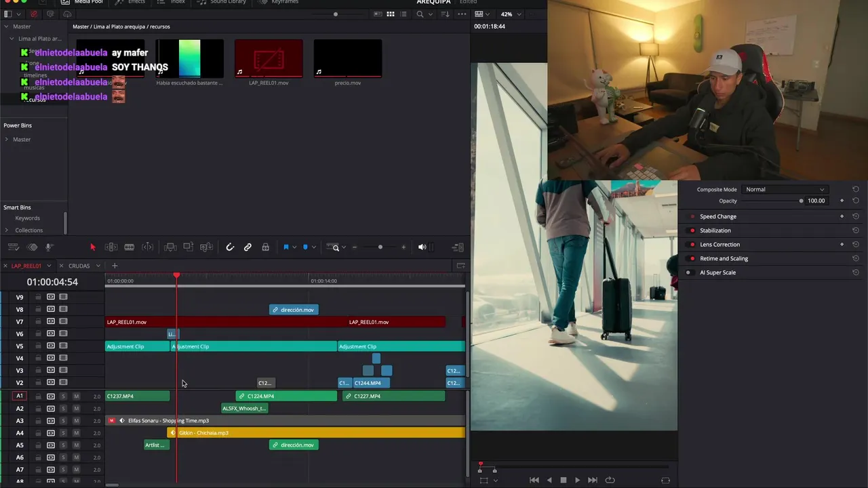Adjust the Opacity slider
Viewport: 868px width, 488px height.
click(x=801, y=201)
